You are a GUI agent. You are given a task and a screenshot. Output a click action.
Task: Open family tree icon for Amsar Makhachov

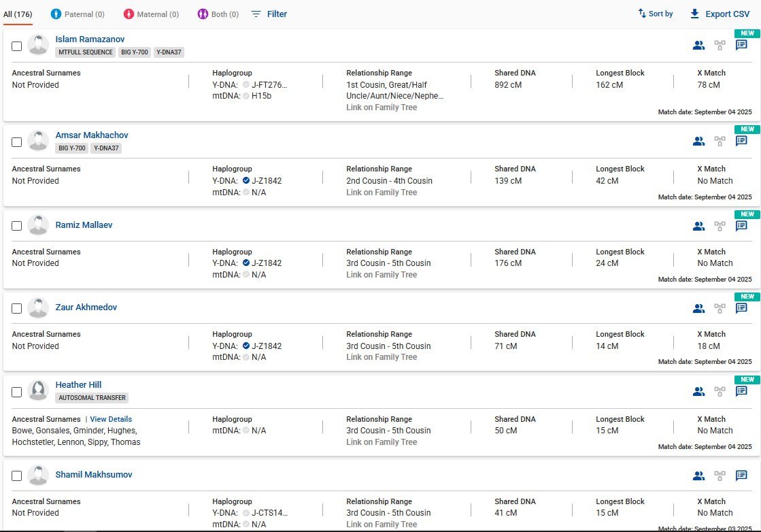720,142
